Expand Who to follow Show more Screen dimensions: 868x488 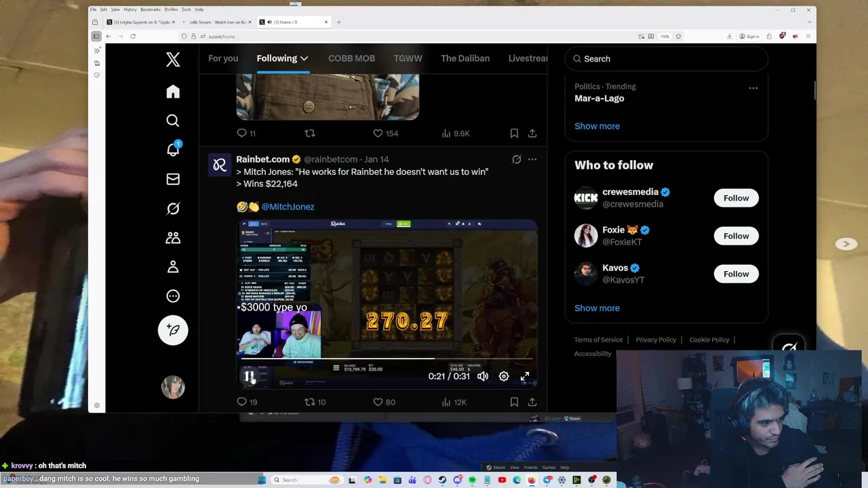(x=597, y=308)
